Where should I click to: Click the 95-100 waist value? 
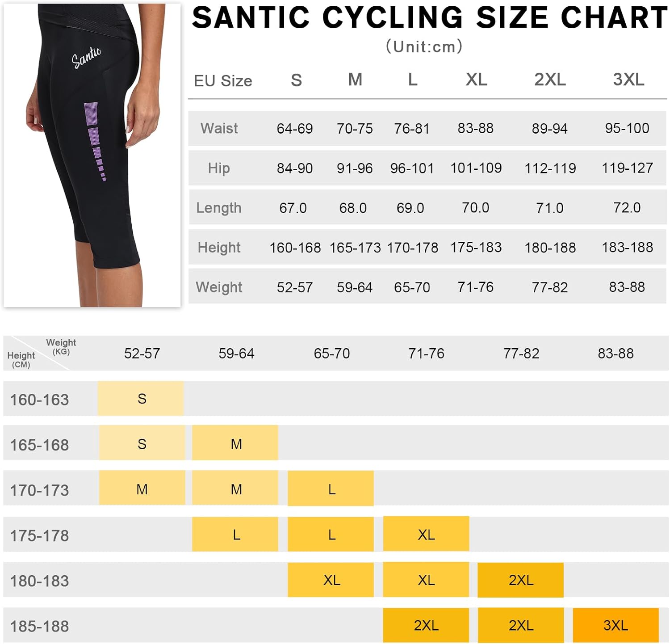627,128
